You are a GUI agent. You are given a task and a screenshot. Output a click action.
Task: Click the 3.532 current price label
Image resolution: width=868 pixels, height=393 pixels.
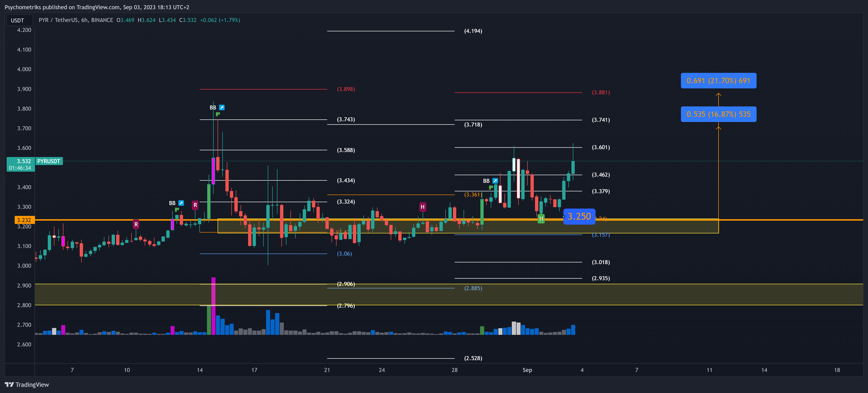(24, 161)
